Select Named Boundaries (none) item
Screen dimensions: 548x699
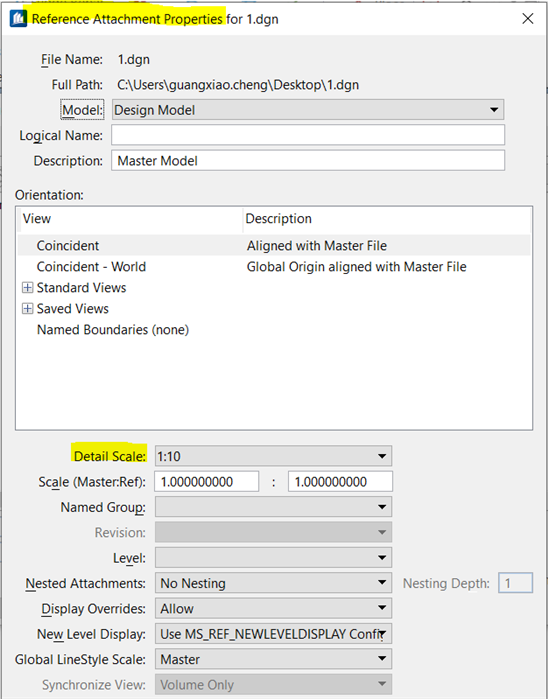tap(113, 330)
